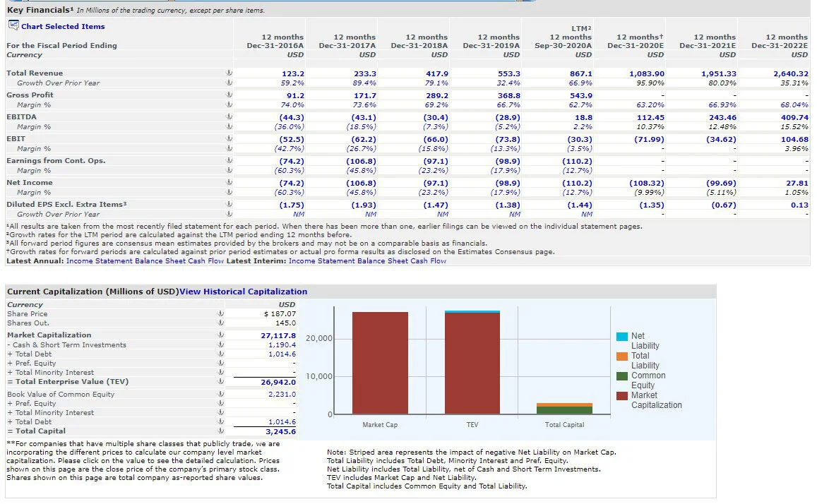Click the EBITDA value 409.74
Screen dimensions: 817x504
(x=795, y=118)
